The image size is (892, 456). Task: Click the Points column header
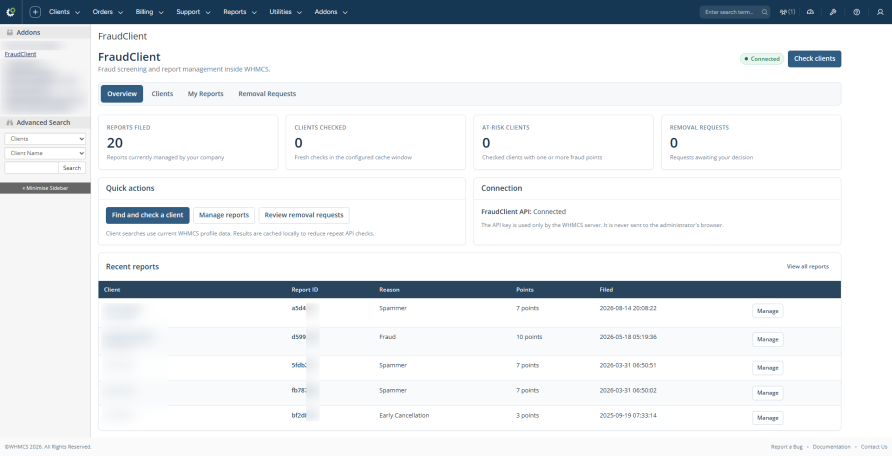[x=525, y=289]
